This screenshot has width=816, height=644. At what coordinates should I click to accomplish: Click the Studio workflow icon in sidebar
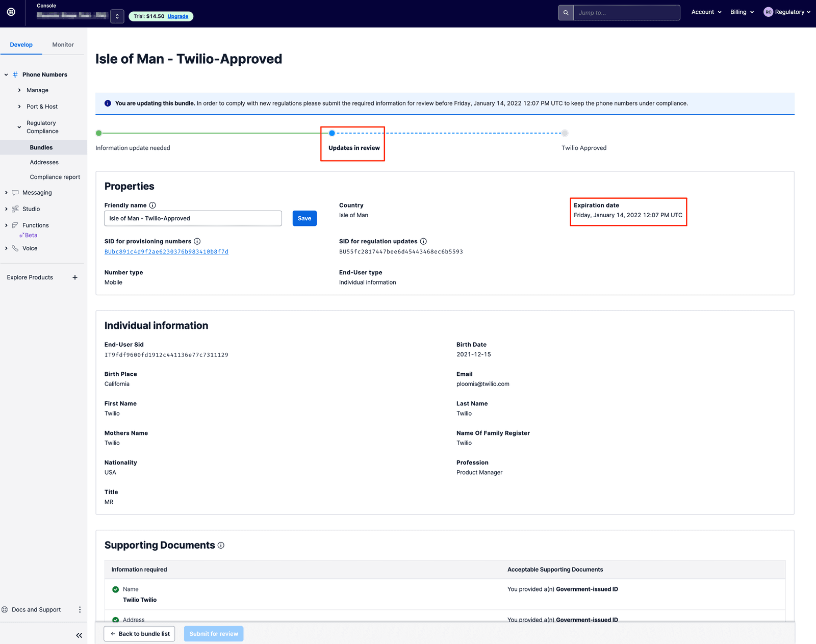click(15, 209)
